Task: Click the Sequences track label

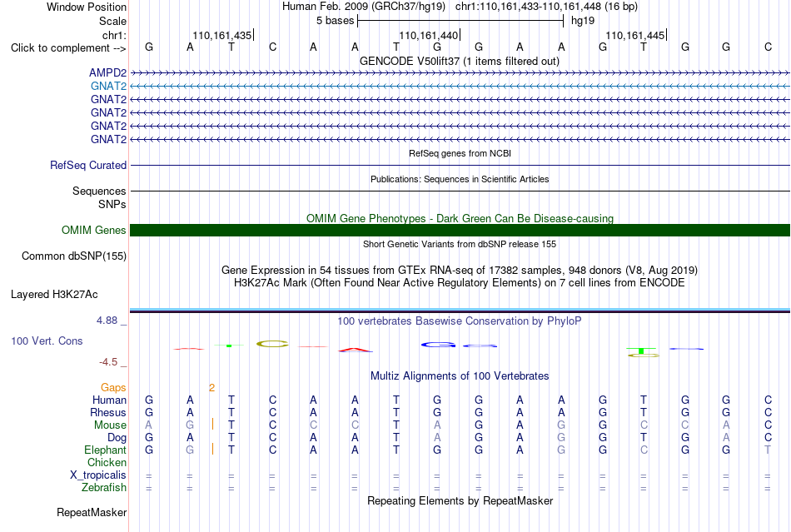Action: tap(99, 191)
